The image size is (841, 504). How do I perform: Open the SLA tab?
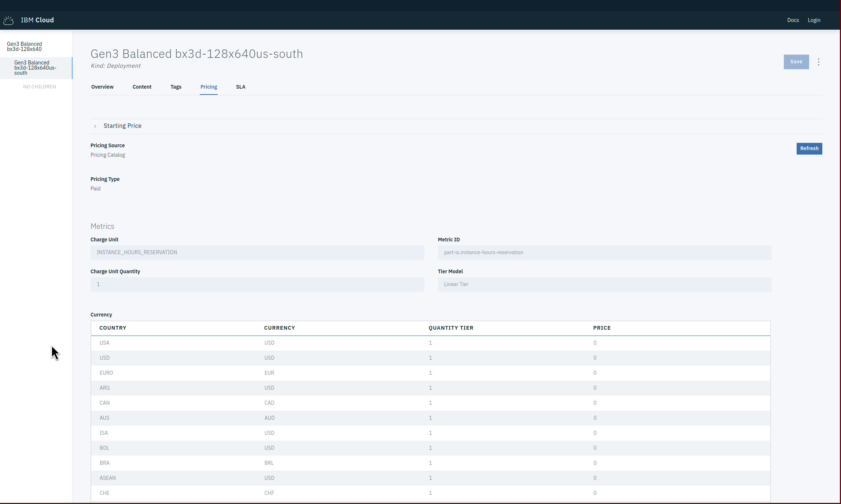click(x=240, y=87)
